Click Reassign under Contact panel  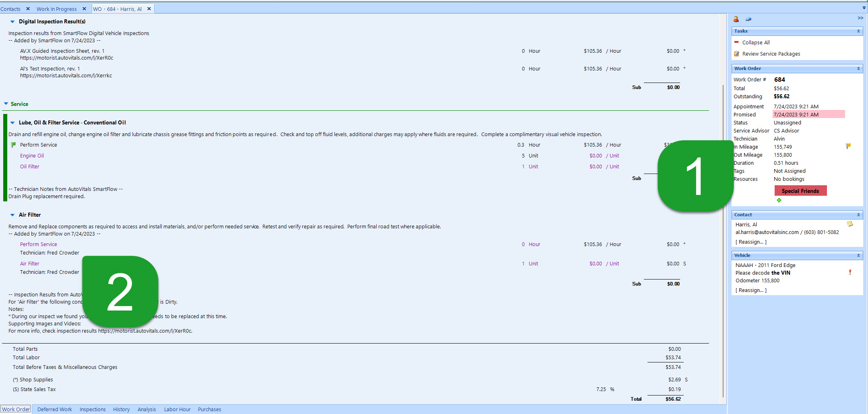coord(751,242)
